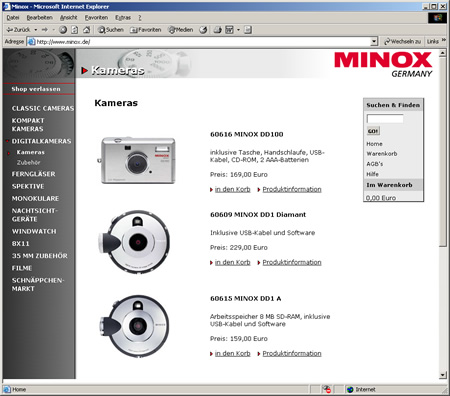This screenshot has width=450, height=396.
Task: Expand the address bar dropdown arrow
Action: [374, 42]
